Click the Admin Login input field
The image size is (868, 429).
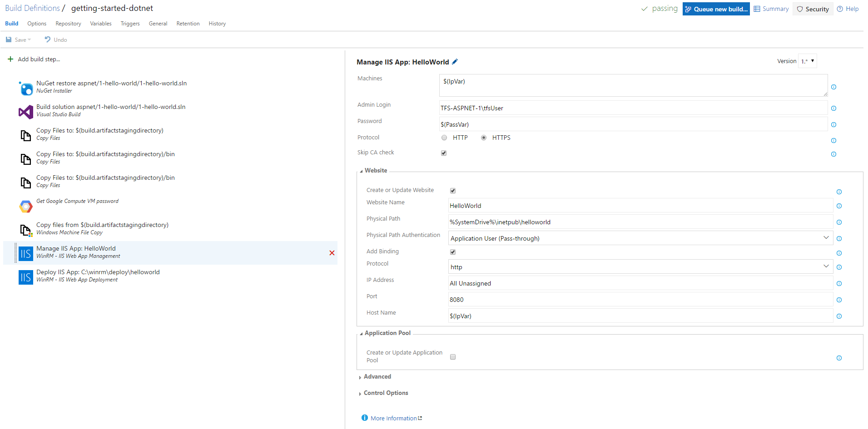(633, 108)
